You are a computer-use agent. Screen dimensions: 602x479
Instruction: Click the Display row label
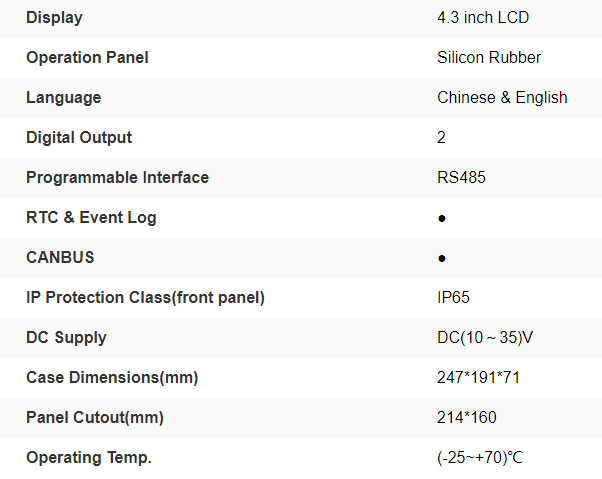(54, 17)
